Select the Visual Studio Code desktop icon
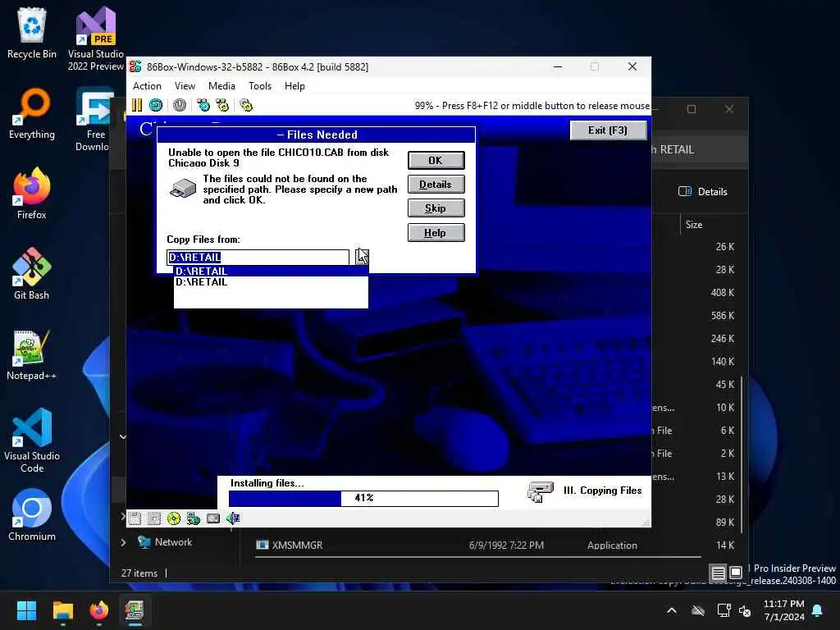The height and width of the screenshot is (630, 840). coord(32,441)
